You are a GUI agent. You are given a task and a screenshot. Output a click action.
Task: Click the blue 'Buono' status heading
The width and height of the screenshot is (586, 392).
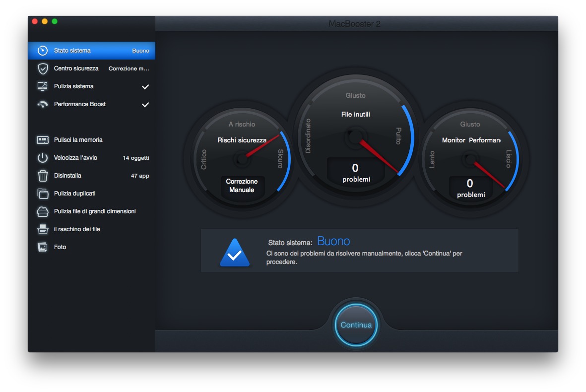(x=333, y=241)
